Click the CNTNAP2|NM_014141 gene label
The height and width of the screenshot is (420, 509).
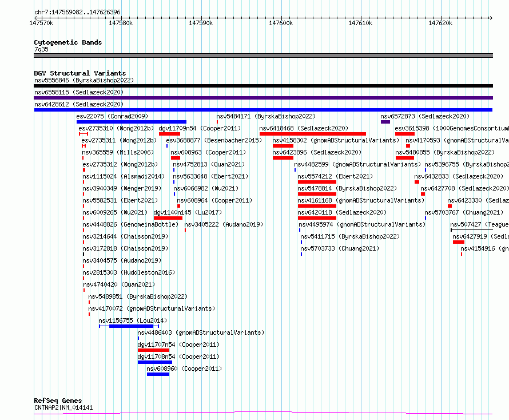click(x=63, y=407)
